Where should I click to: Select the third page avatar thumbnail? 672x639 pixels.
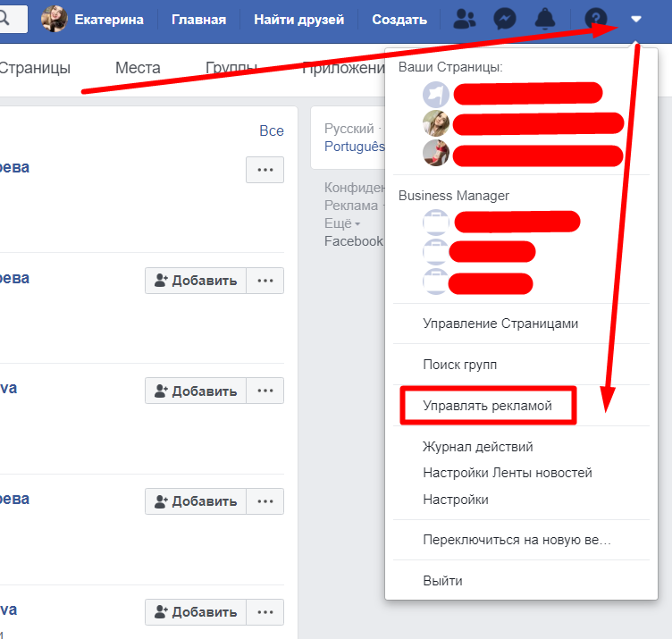click(436, 153)
